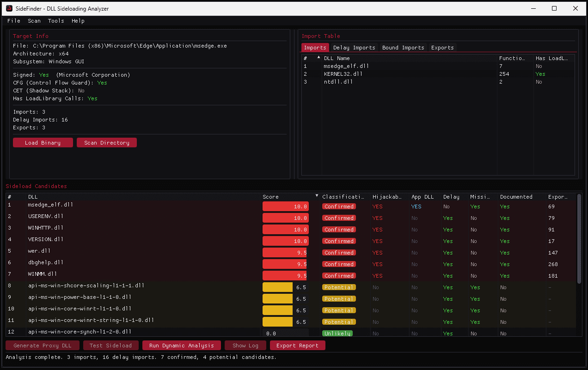Sort candidates by Hijackab... column header
This screenshot has width=588, height=370.
pos(387,197)
